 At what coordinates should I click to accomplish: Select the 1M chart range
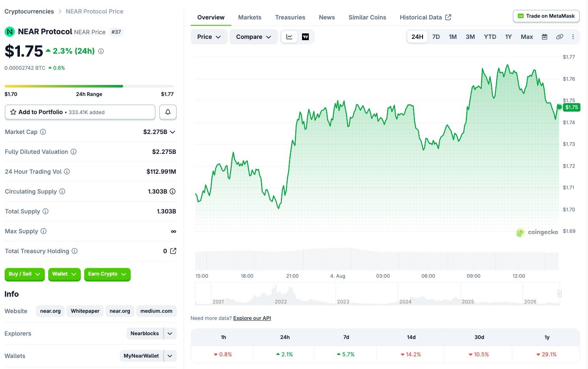pyautogui.click(x=453, y=37)
